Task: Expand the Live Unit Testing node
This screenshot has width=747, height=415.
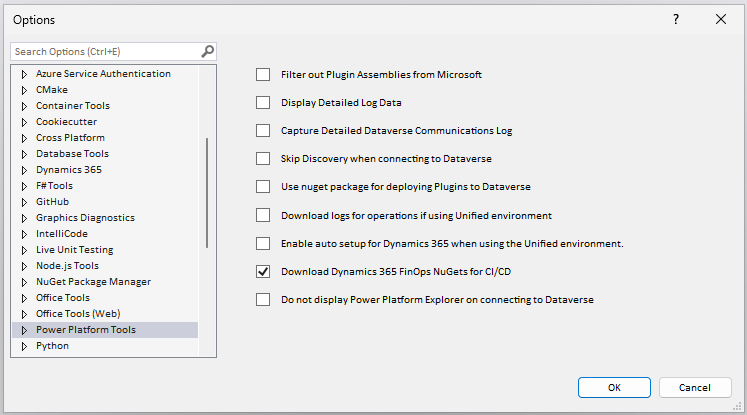Action: 24,250
